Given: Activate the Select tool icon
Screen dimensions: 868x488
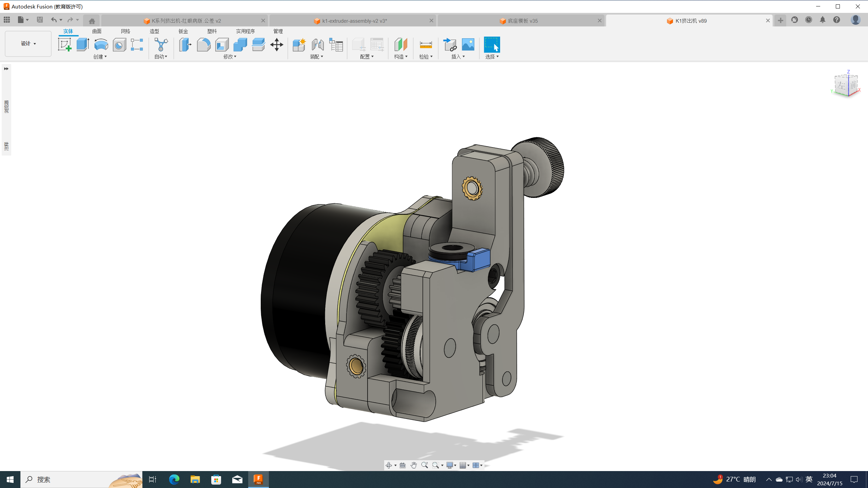Looking at the screenshot, I should point(492,44).
